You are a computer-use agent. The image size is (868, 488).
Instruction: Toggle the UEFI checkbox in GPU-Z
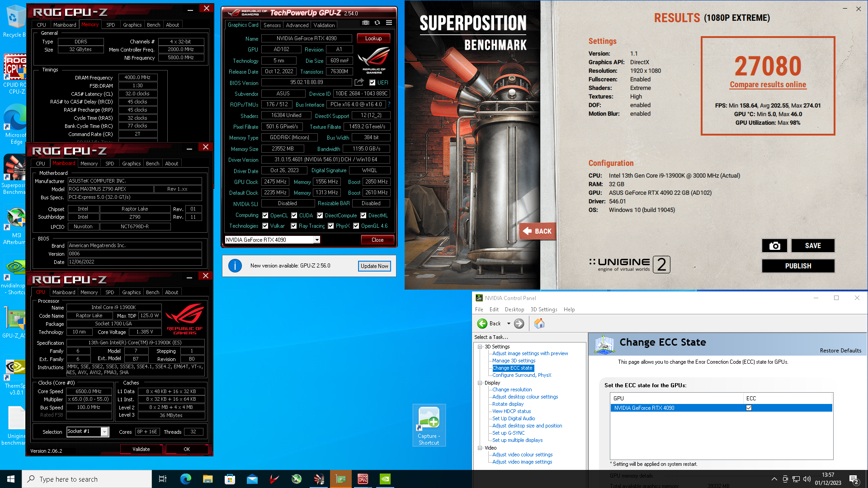coord(372,83)
